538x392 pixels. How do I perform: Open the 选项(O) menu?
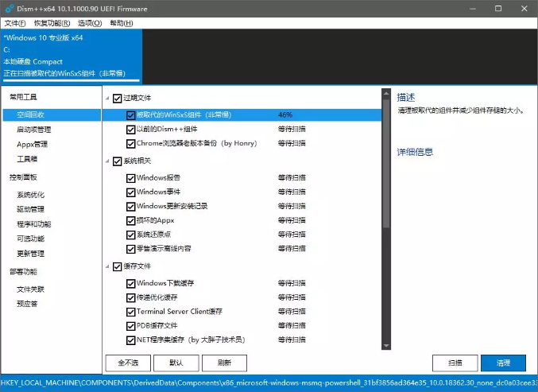(90, 23)
